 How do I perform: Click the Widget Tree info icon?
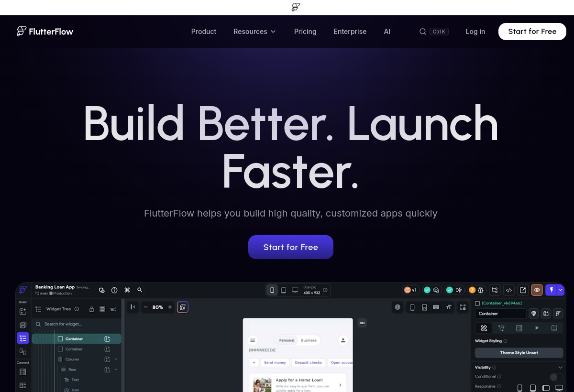[77, 309]
